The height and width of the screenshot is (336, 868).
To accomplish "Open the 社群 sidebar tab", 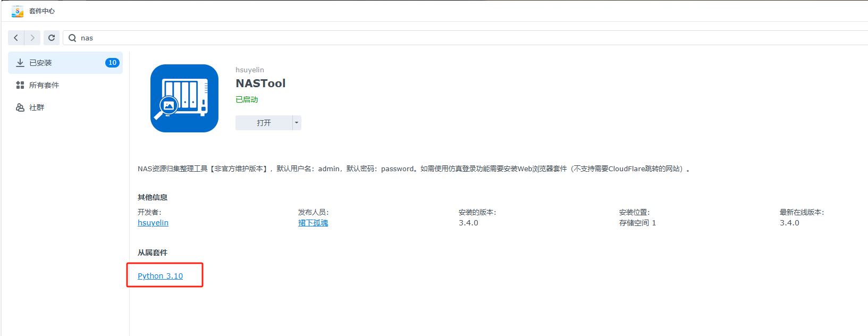I will point(65,107).
